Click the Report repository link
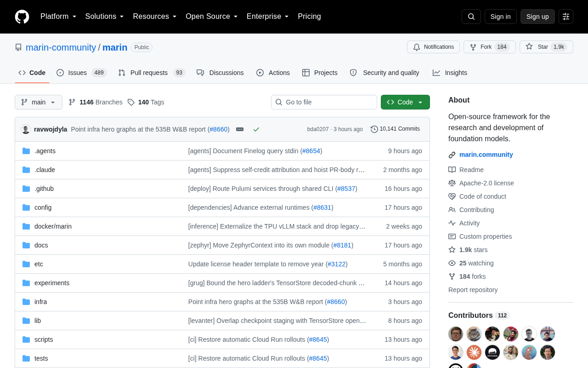This screenshot has height=368, width=588. coord(473,290)
